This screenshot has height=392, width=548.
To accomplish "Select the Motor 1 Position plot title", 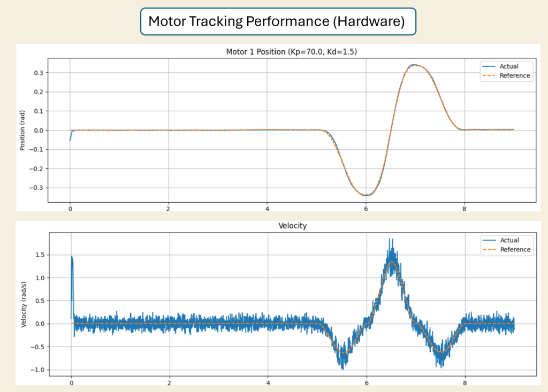I will coord(292,52).
